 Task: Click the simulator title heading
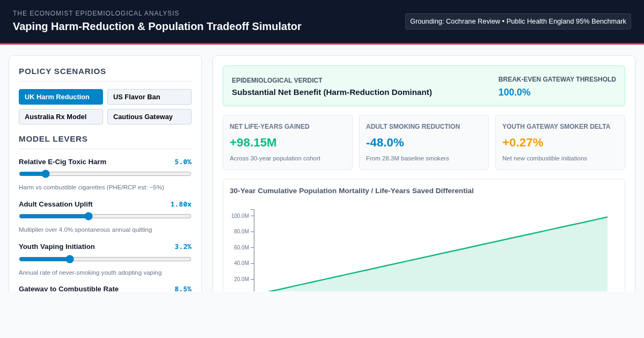click(x=157, y=26)
